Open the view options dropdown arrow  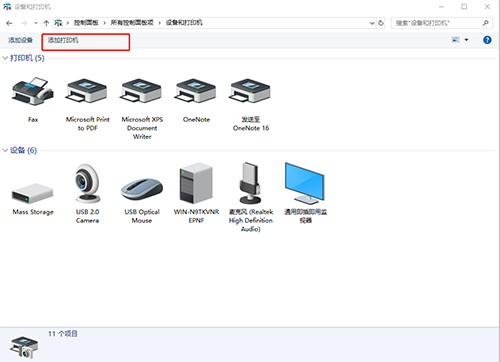click(466, 40)
